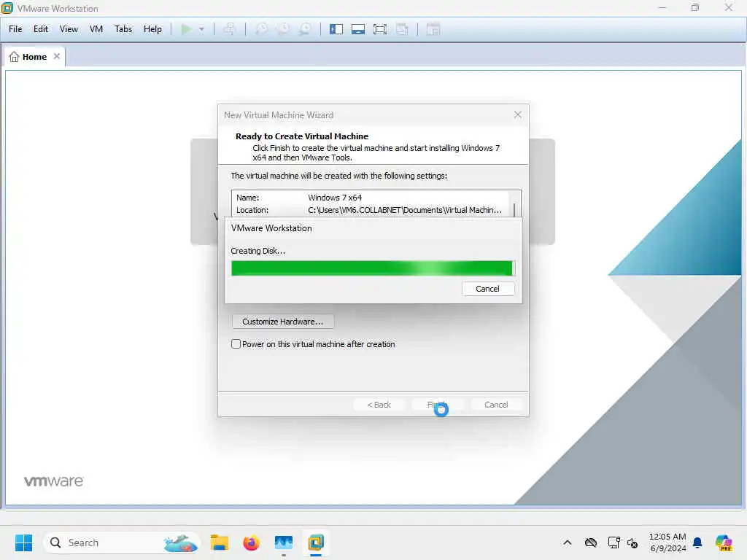The width and height of the screenshot is (747, 560).
Task: Click the Manage Snapshots toolbar icon
Action: pyautogui.click(x=305, y=29)
